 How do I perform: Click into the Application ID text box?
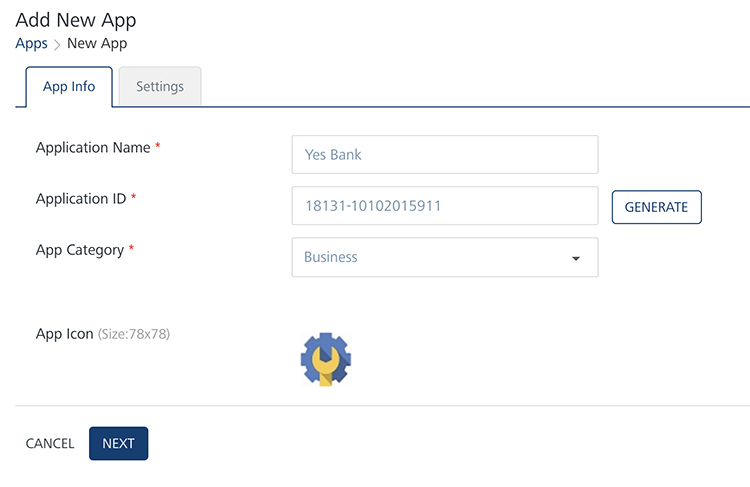tap(444, 206)
